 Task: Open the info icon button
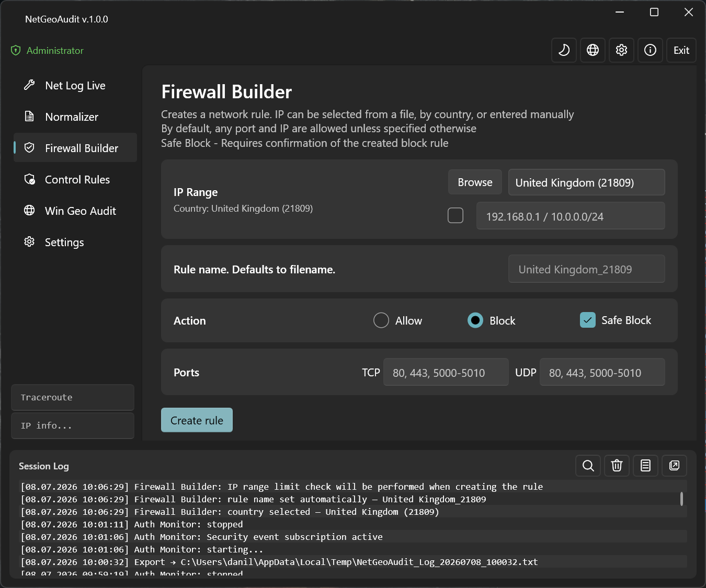(650, 50)
